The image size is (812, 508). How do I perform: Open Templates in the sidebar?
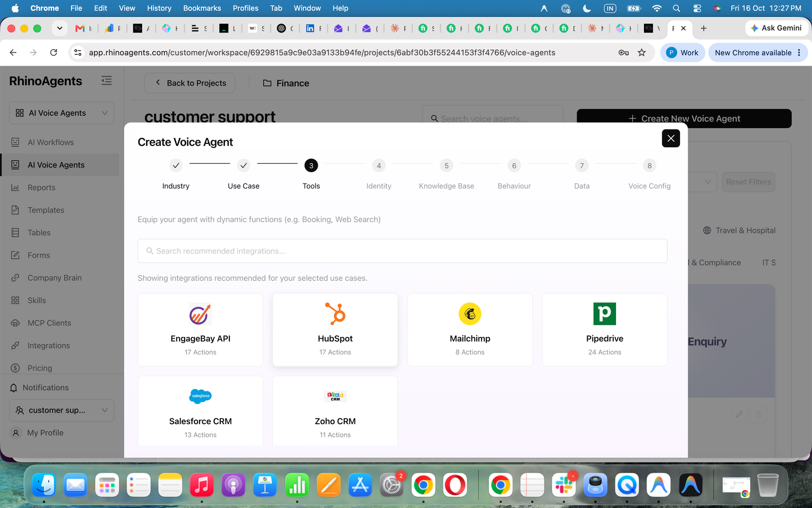click(46, 210)
